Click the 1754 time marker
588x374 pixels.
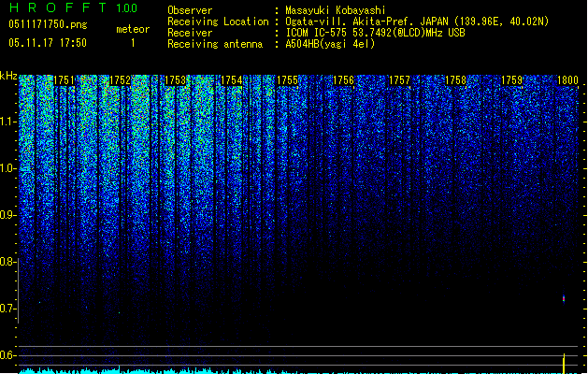[232, 80]
